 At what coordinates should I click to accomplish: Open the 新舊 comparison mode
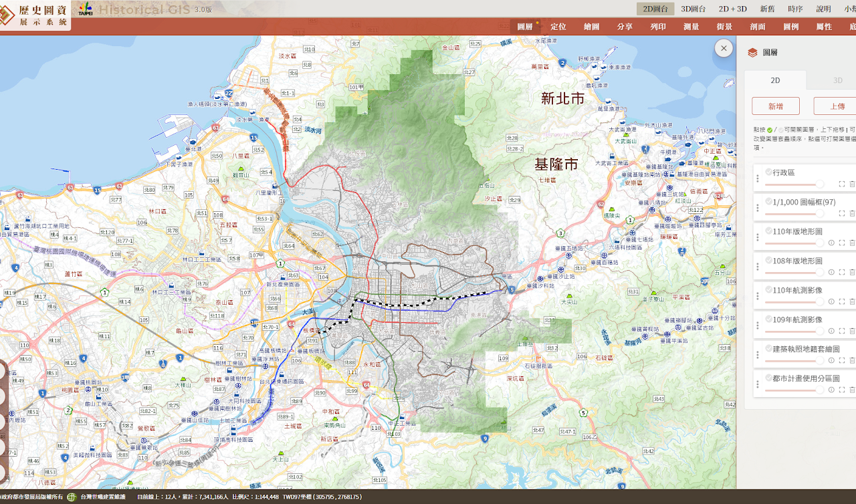coord(767,9)
